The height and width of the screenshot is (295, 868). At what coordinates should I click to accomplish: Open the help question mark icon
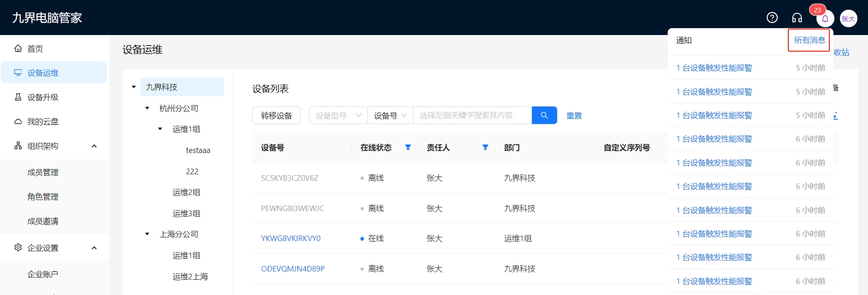pyautogui.click(x=772, y=18)
